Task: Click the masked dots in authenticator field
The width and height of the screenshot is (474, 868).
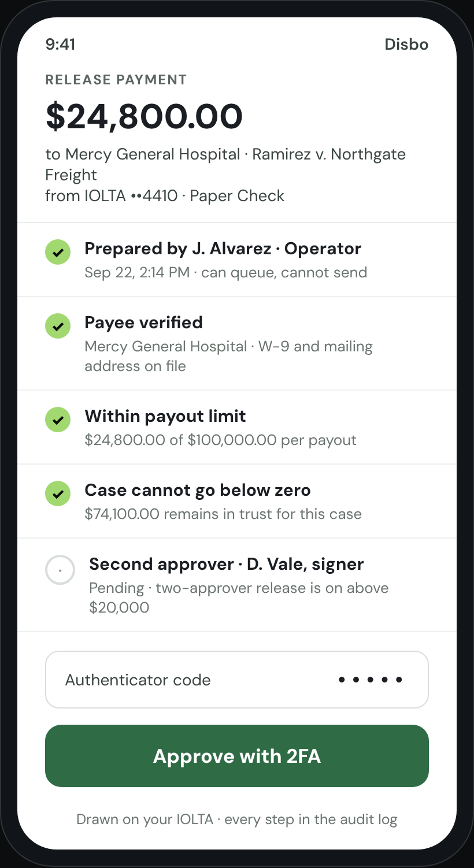Action: point(371,680)
